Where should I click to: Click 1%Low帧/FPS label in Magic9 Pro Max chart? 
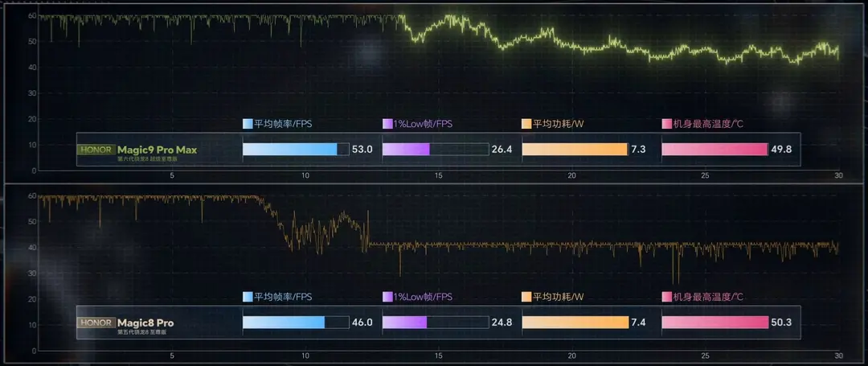(x=423, y=124)
